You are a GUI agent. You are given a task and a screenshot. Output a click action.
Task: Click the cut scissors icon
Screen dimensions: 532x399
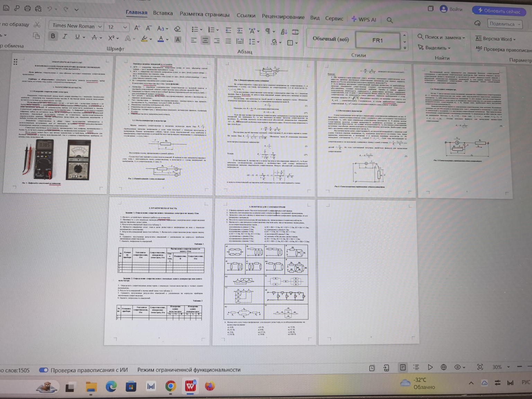(x=37, y=24)
